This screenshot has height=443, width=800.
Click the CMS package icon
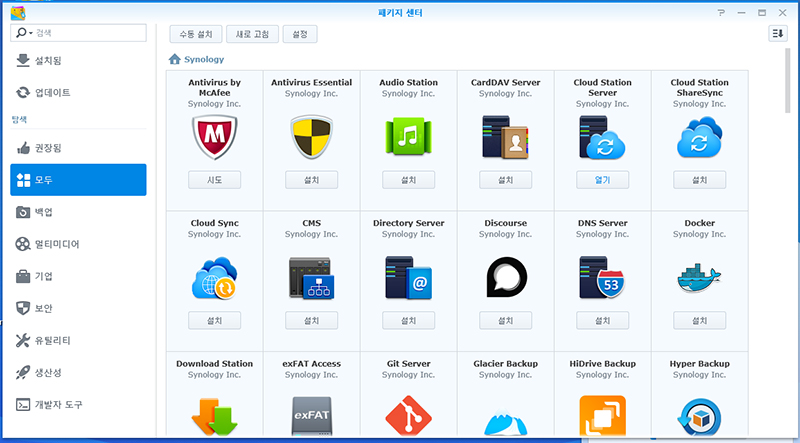point(311,278)
